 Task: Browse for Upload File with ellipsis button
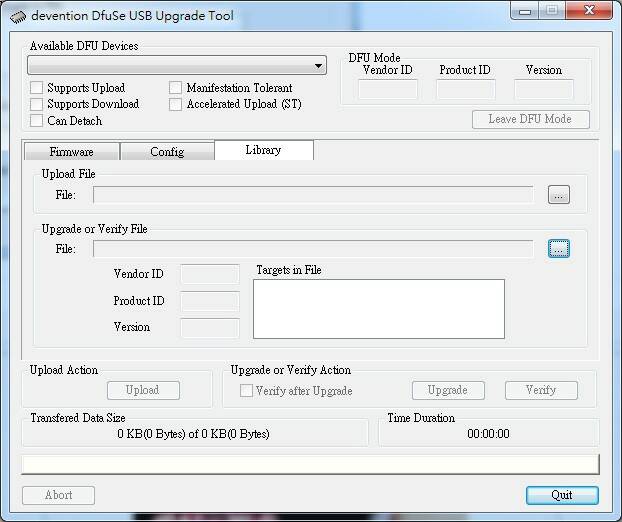(559, 195)
